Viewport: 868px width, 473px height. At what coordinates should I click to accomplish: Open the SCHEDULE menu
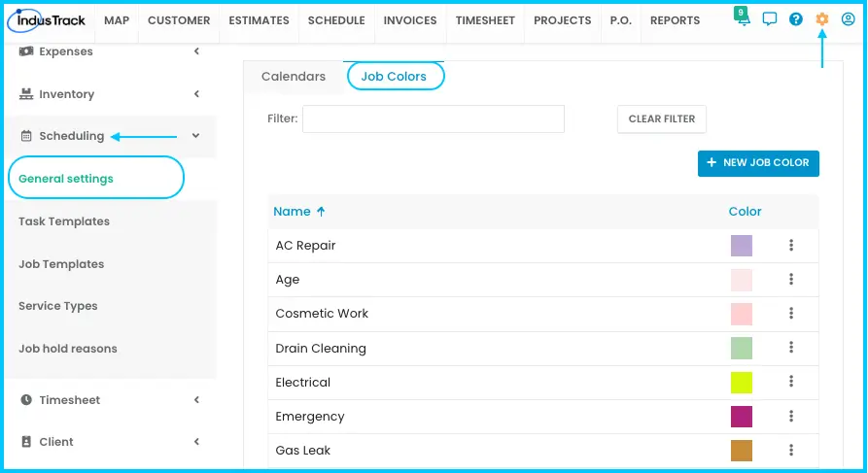coord(336,20)
